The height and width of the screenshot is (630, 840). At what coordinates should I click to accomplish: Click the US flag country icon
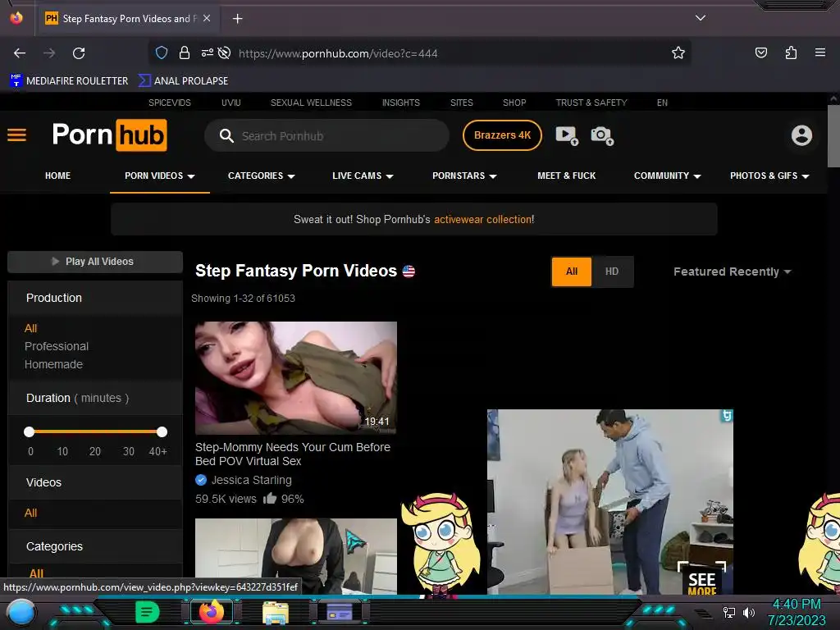pos(409,272)
